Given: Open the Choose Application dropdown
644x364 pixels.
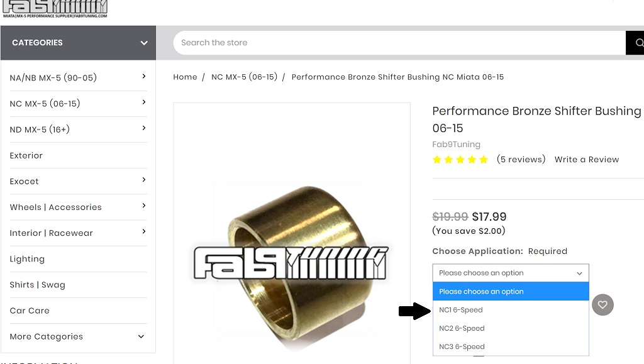Looking at the screenshot, I should pyautogui.click(x=511, y=273).
